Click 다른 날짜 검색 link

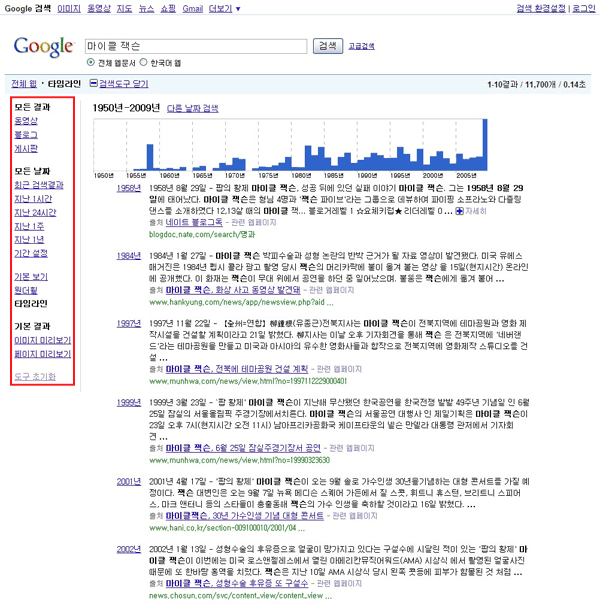[x=193, y=109]
